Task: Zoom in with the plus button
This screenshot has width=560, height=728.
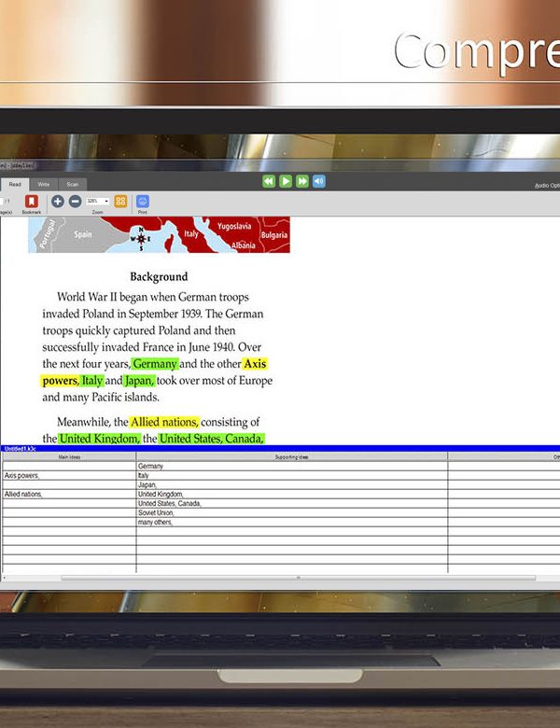Action: [x=58, y=201]
